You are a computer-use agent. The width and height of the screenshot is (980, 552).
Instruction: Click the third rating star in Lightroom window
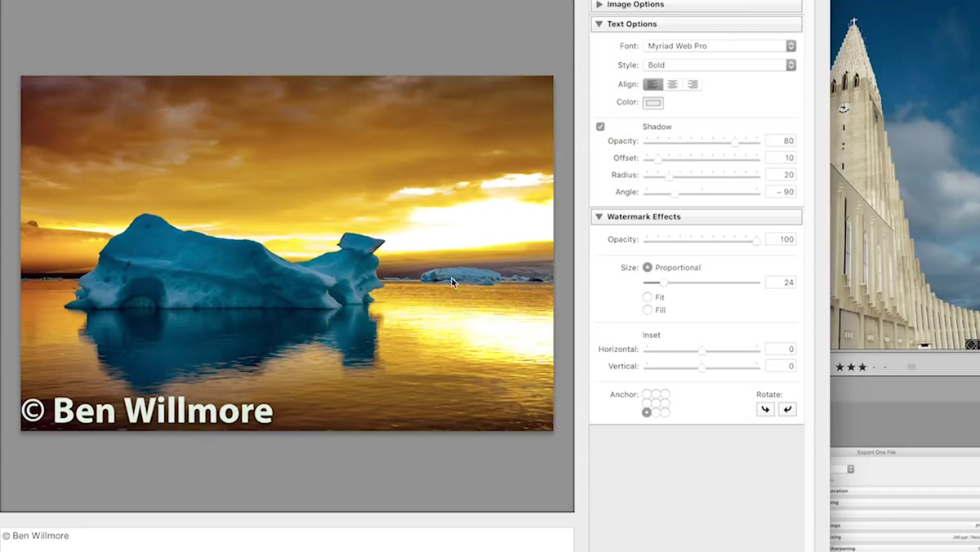[862, 367]
